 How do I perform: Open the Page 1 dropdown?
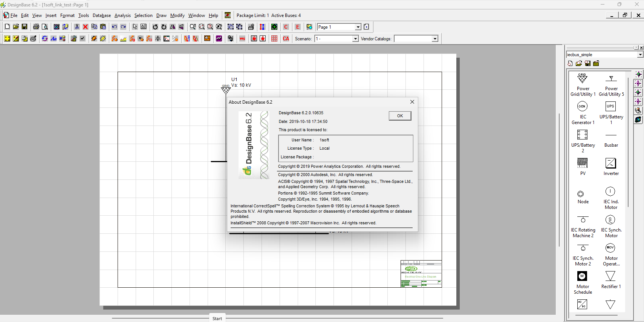click(x=358, y=27)
